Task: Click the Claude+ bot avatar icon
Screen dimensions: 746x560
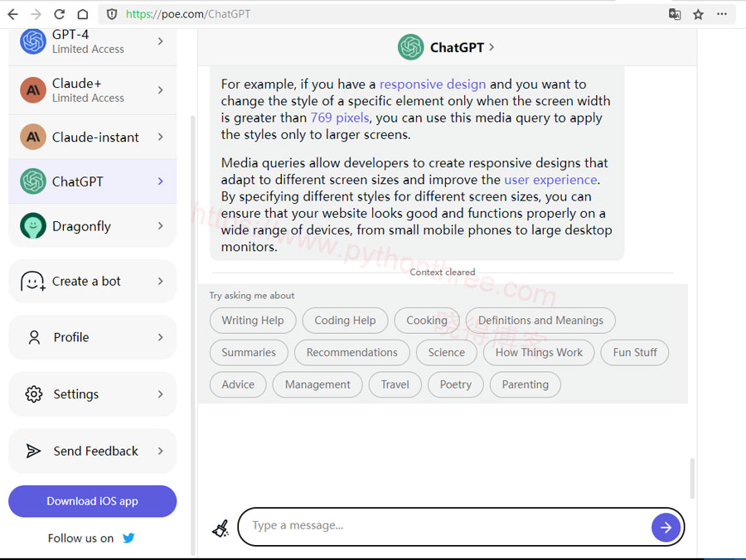Action: click(33, 89)
